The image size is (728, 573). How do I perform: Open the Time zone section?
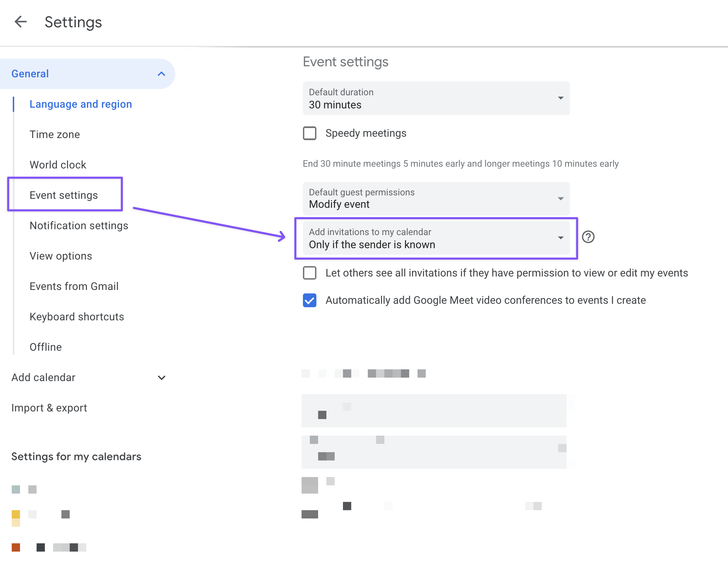click(55, 135)
